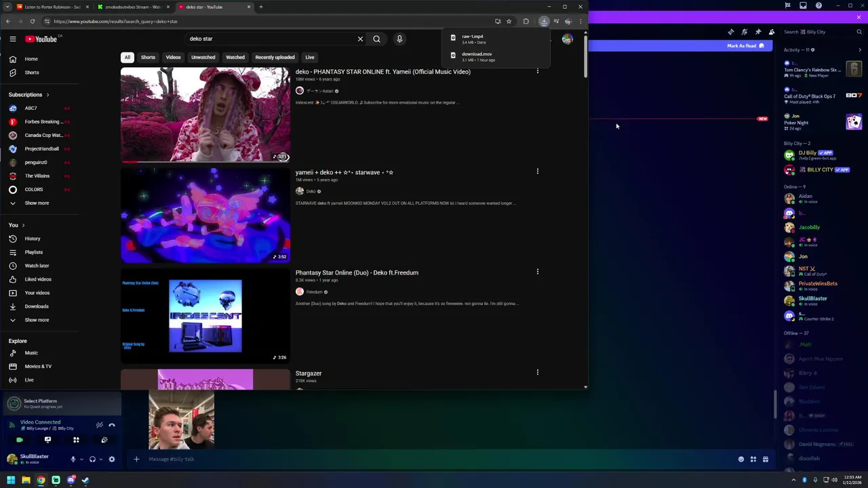Show more subscriptions in sidebar
This screenshot has height=488, width=868.
tap(37, 203)
